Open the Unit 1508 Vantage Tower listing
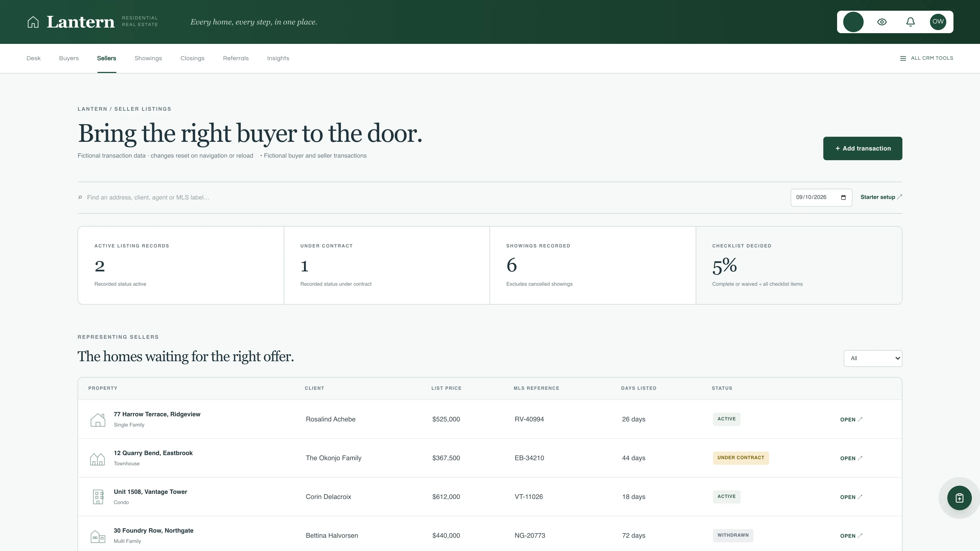Screen dimensions: 980x551 pyautogui.click(x=851, y=497)
